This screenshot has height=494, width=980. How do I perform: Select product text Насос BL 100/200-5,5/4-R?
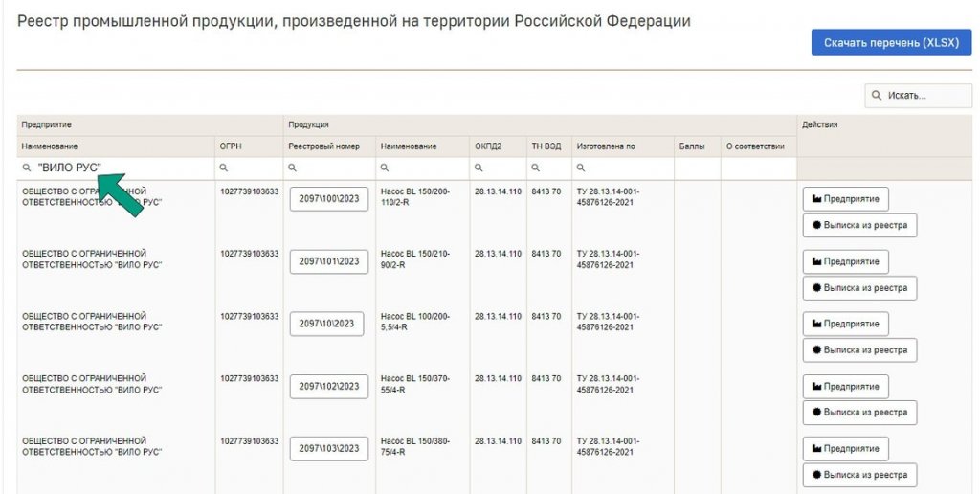(415, 322)
